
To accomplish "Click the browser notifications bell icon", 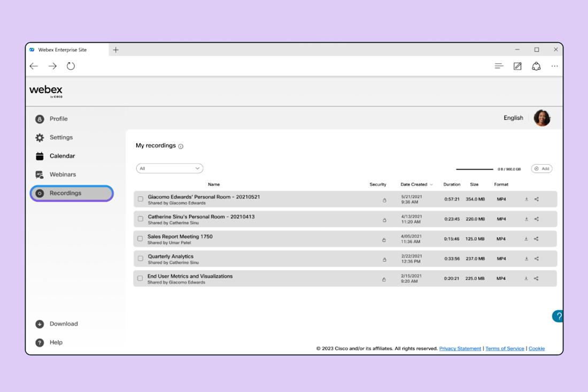I will [x=536, y=66].
